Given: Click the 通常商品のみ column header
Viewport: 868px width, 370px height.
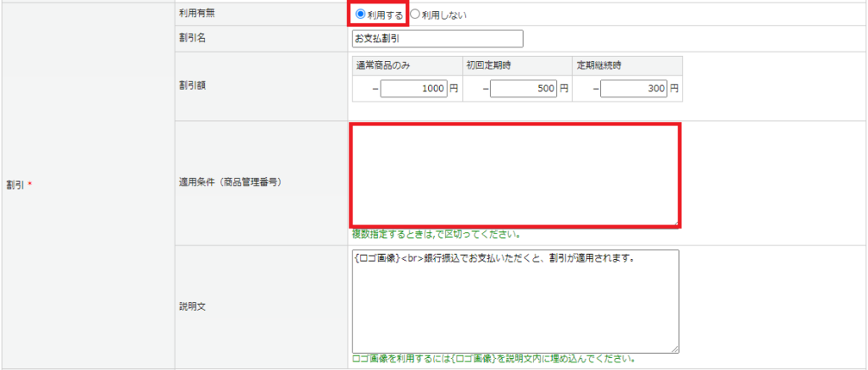Looking at the screenshot, I should (407, 65).
